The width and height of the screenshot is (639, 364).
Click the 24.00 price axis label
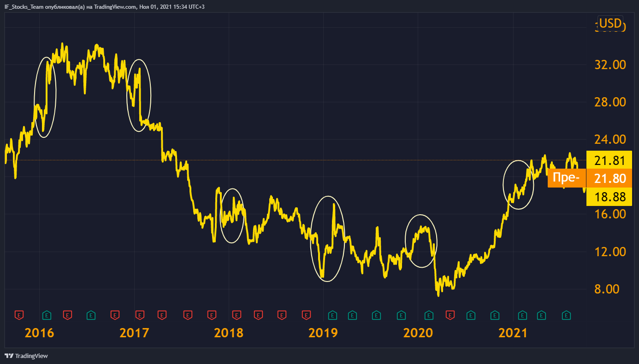(610, 139)
